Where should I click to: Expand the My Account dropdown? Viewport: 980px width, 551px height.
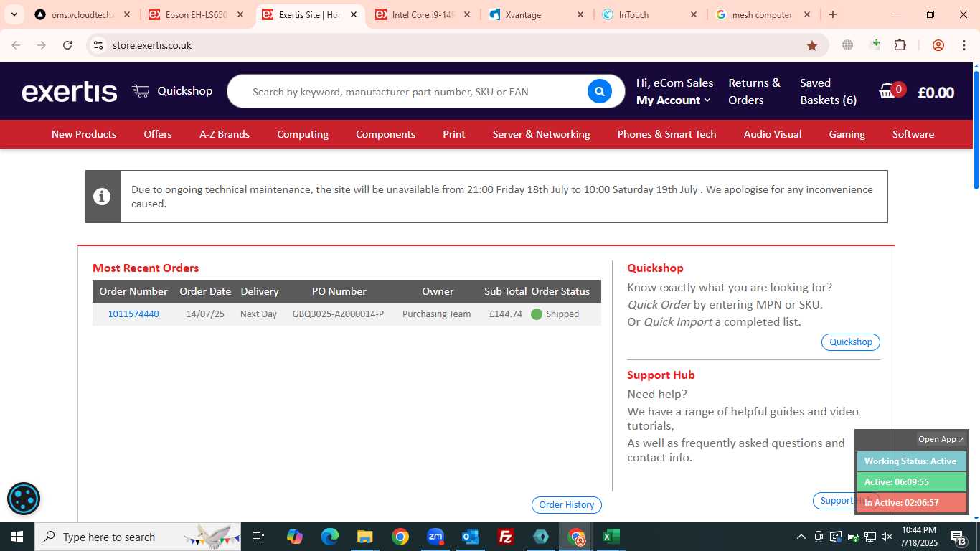click(673, 100)
